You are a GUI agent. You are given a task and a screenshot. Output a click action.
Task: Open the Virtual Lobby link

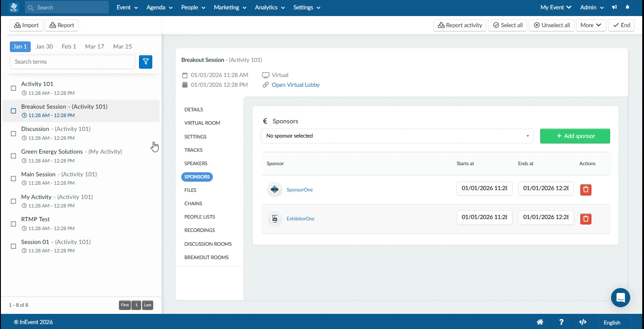tap(296, 85)
